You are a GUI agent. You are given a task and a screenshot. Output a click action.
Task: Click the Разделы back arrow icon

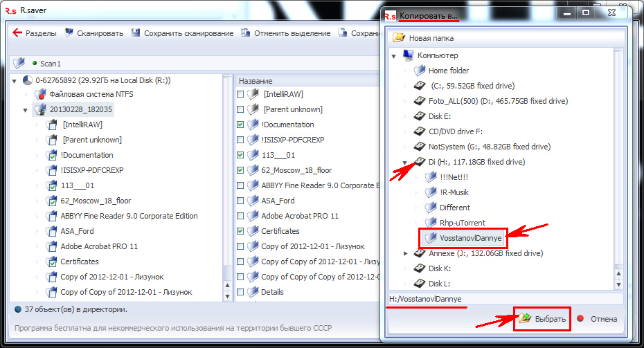tap(18, 33)
